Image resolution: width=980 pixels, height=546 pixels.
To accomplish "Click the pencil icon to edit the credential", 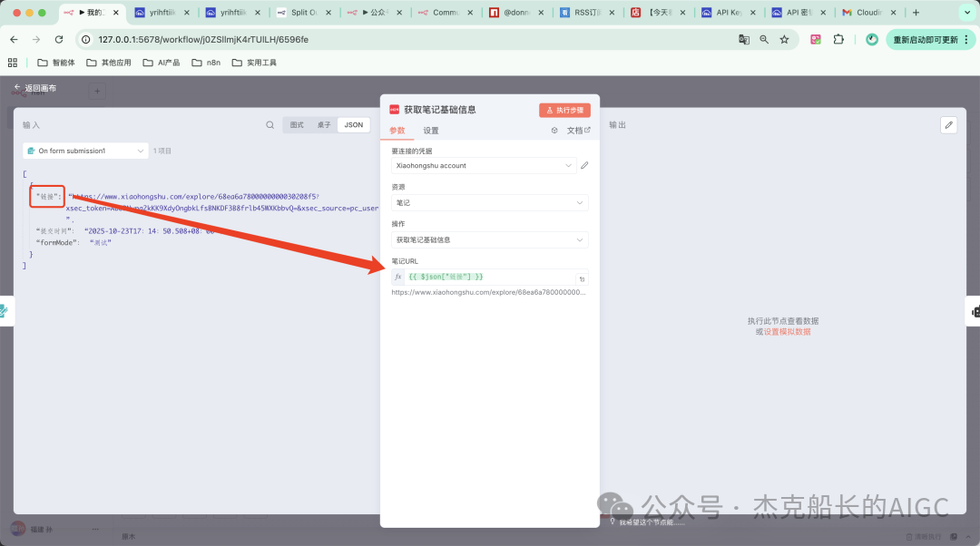I will (584, 166).
